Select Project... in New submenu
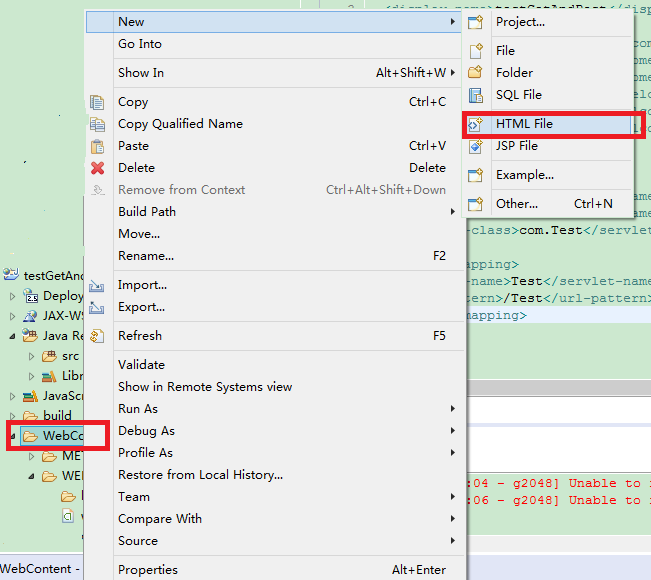 pyautogui.click(x=548, y=22)
